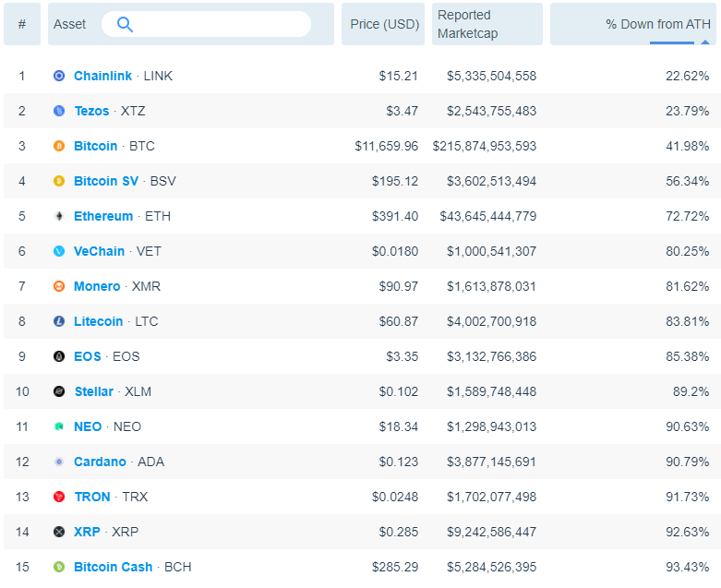Click the ATH column sort arrow
This screenshot has height=588, width=721.
[705, 42]
